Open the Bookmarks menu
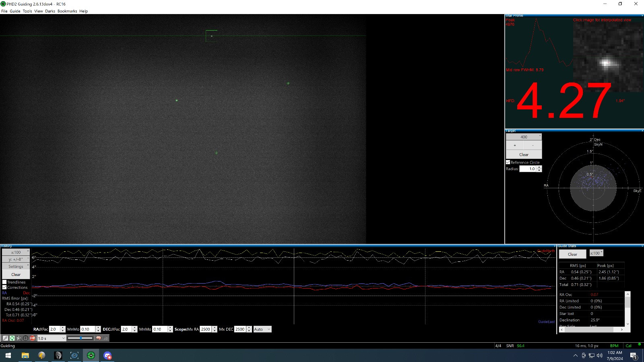This screenshot has width=644, height=362. click(67, 11)
